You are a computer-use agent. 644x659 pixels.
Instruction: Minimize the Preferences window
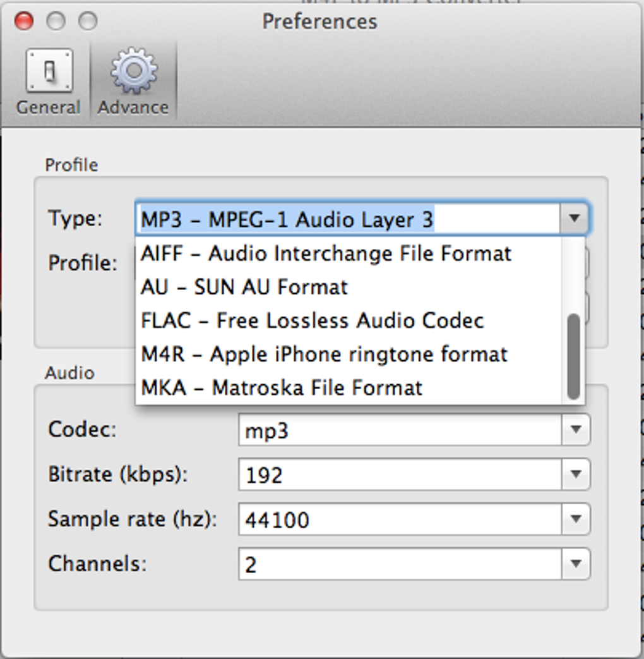56,21
